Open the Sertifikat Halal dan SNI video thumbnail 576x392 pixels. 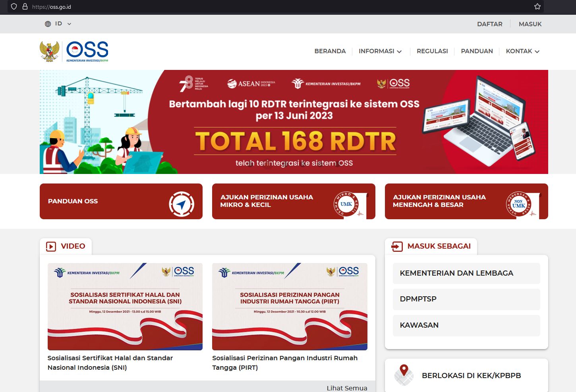[x=125, y=307]
